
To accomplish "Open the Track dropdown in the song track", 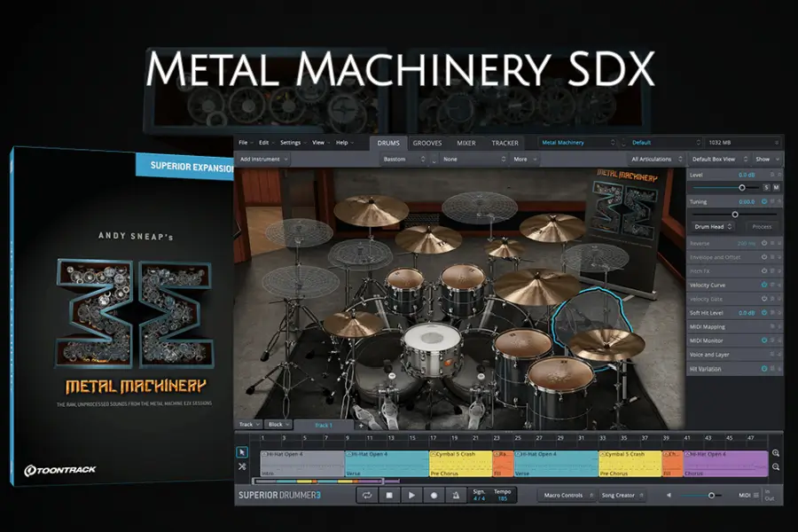I will (249, 425).
